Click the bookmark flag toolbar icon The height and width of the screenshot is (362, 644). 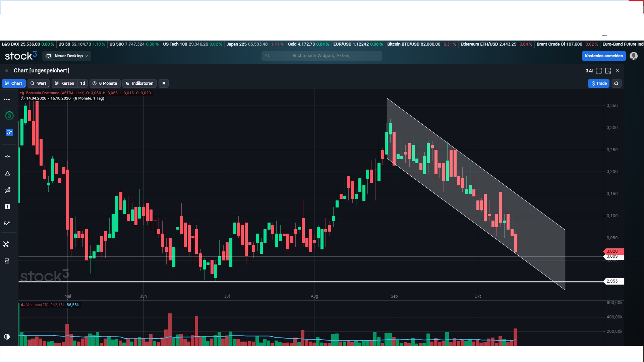click(164, 83)
